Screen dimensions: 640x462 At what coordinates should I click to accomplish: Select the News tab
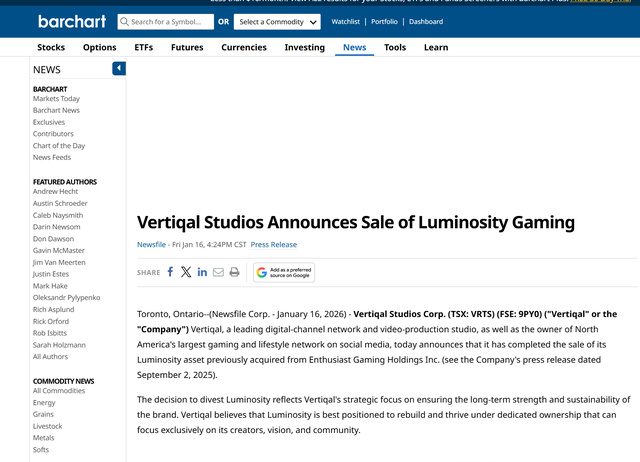pyautogui.click(x=354, y=47)
